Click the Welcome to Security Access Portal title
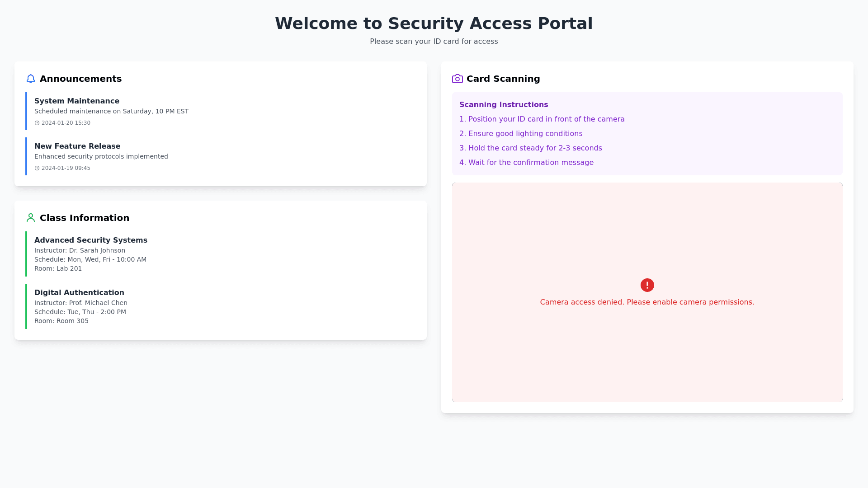The width and height of the screenshot is (868, 488). coord(434,23)
